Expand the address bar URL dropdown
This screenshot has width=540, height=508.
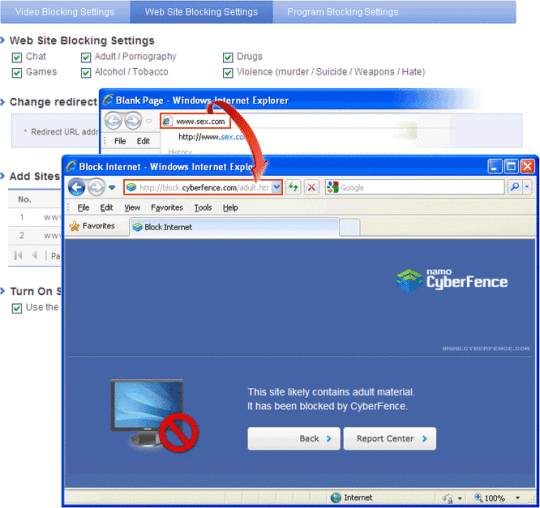point(277,187)
